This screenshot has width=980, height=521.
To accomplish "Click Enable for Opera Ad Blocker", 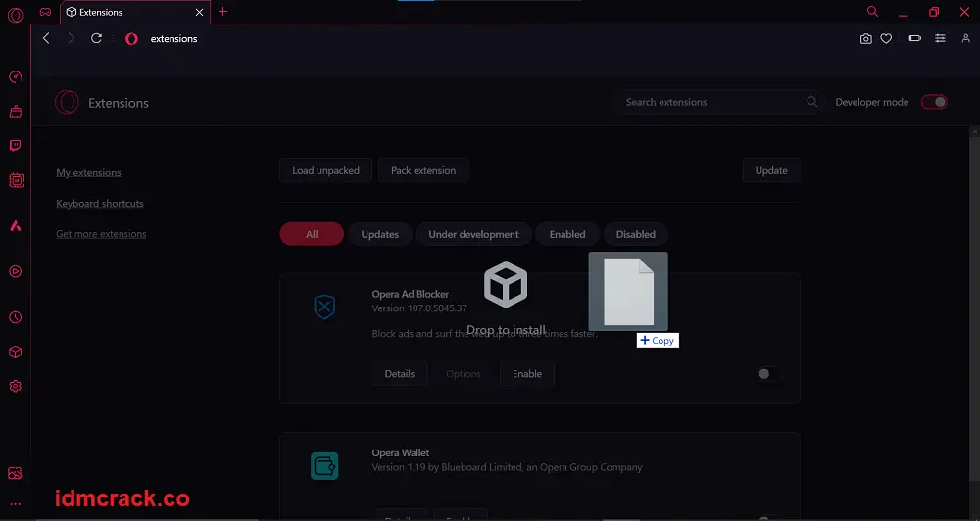I will point(527,373).
